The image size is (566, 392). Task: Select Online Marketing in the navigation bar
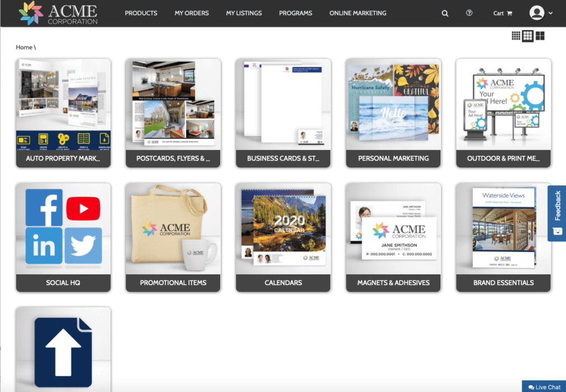click(x=358, y=13)
